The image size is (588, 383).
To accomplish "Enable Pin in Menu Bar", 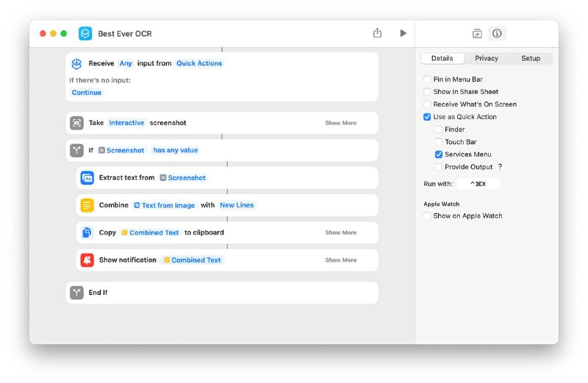I will pos(427,79).
